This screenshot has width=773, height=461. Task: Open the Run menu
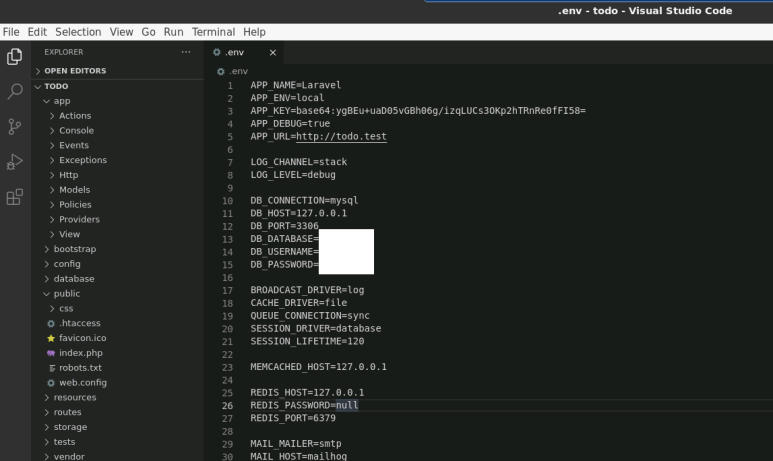click(x=174, y=32)
